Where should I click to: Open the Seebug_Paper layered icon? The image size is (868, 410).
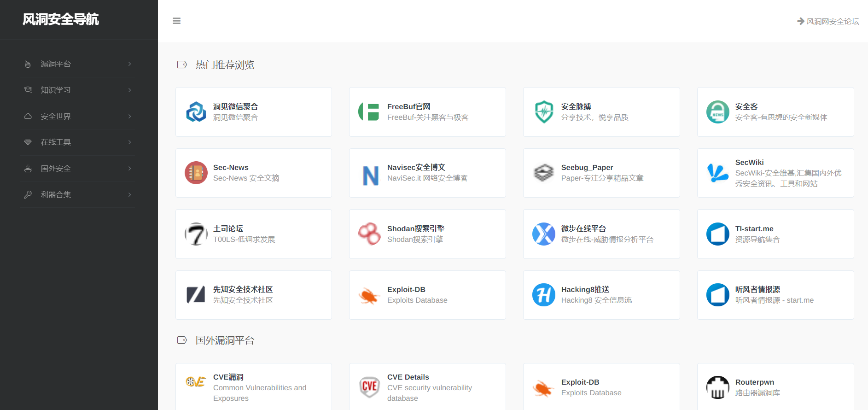pyautogui.click(x=544, y=173)
